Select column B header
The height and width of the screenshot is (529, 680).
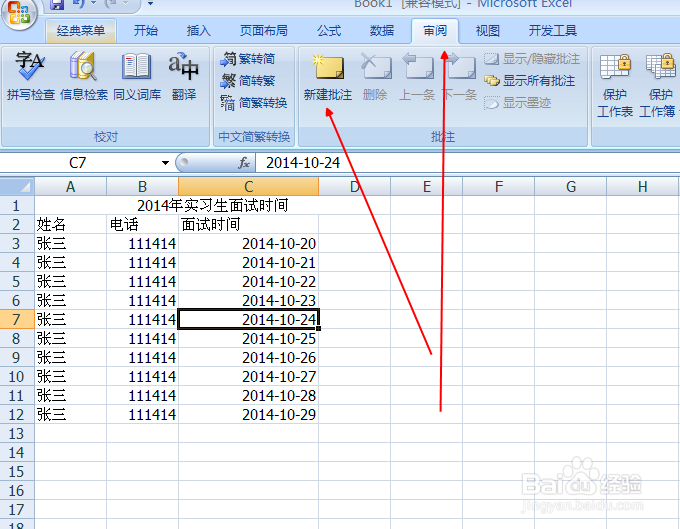point(143,187)
